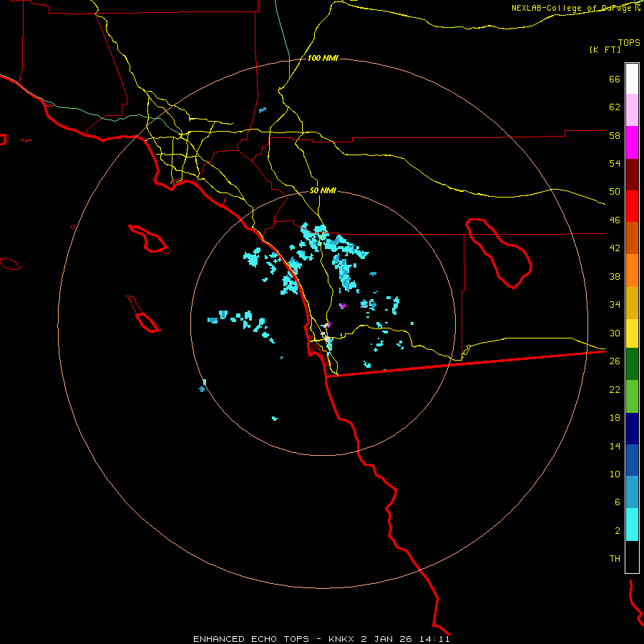Click the 14:11 timestamp in caption
644x644 pixels.
coord(434,639)
